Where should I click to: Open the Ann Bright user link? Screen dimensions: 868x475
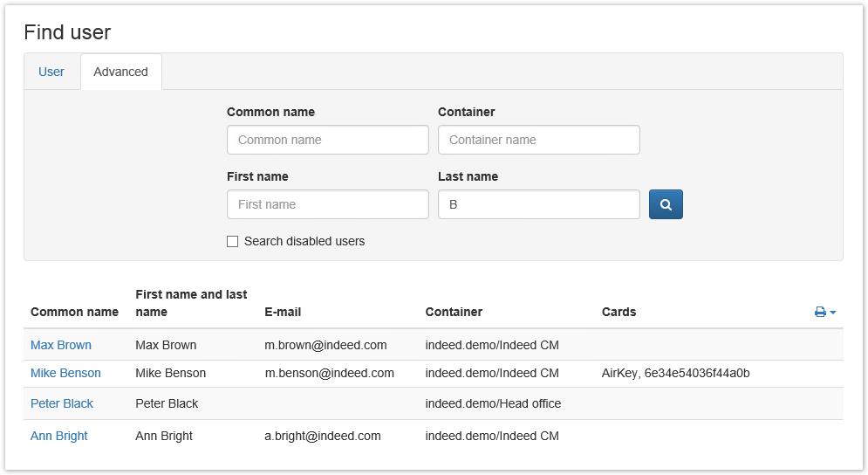59,436
